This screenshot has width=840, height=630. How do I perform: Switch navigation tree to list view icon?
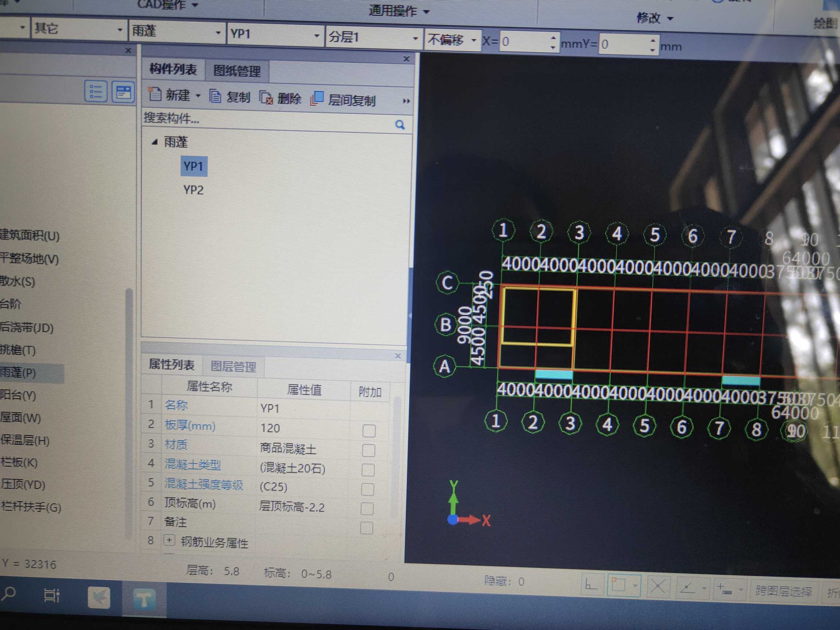point(95,92)
